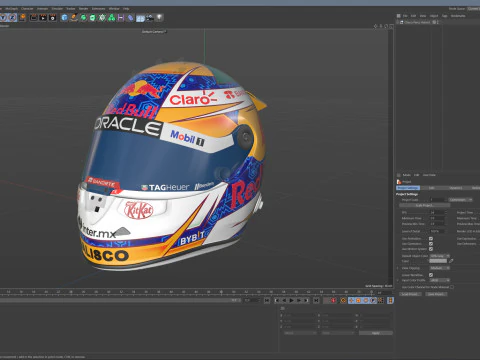Image resolution: width=480 pixels, height=360 pixels.
Task: Open the Node Space dropdown at top right
Action: click(x=474, y=8)
